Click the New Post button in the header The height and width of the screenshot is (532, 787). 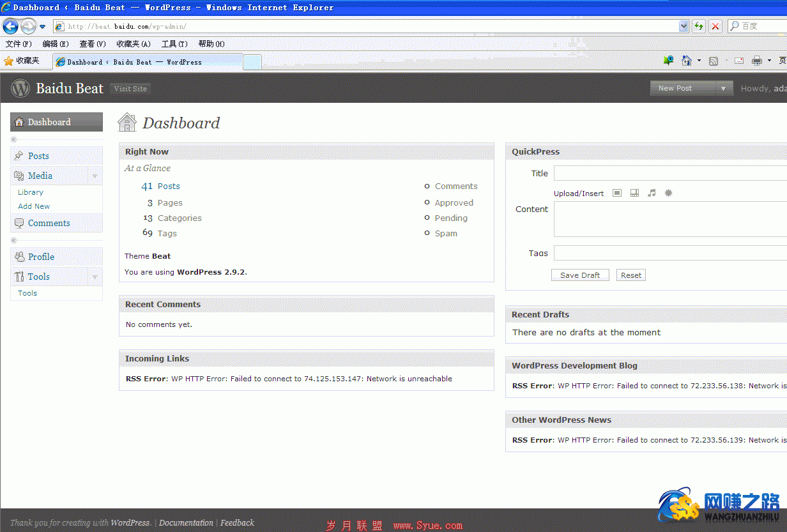click(684, 88)
